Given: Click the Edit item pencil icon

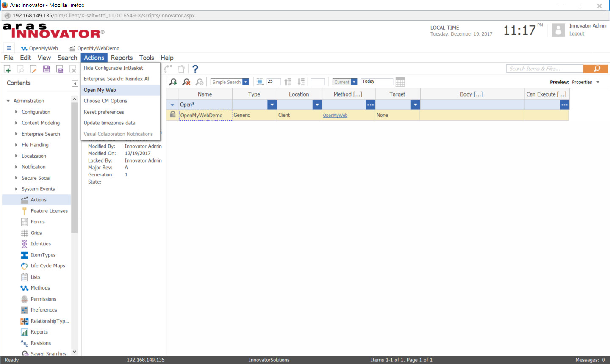Looking at the screenshot, I should 33,69.
